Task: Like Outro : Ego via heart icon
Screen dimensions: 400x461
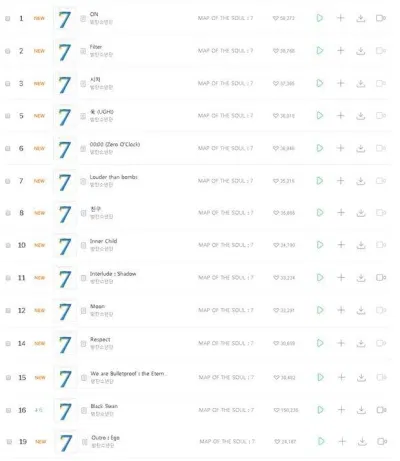Action: (x=277, y=441)
